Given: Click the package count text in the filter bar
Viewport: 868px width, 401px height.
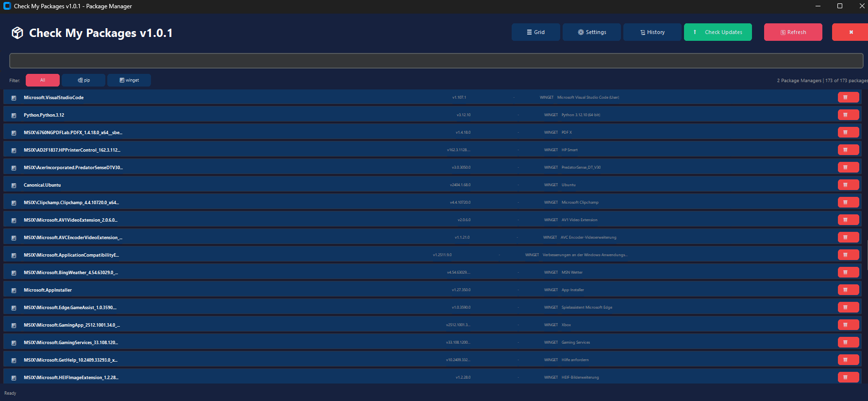Looking at the screenshot, I should (822, 81).
